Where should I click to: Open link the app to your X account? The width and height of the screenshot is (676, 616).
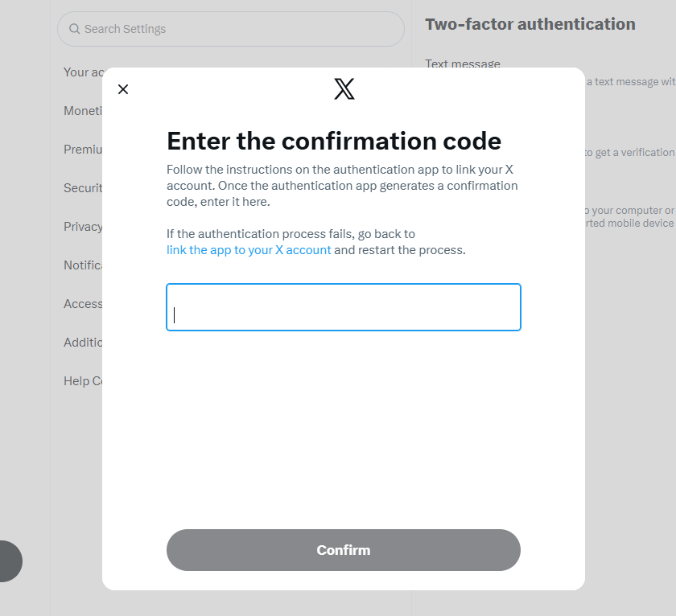[249, 250]
